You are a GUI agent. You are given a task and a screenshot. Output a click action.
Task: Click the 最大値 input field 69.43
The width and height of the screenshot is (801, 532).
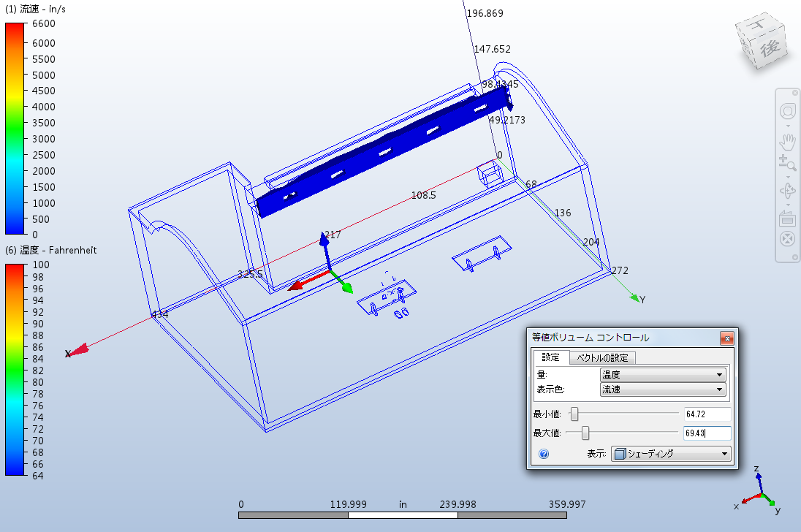coord(707,433)
